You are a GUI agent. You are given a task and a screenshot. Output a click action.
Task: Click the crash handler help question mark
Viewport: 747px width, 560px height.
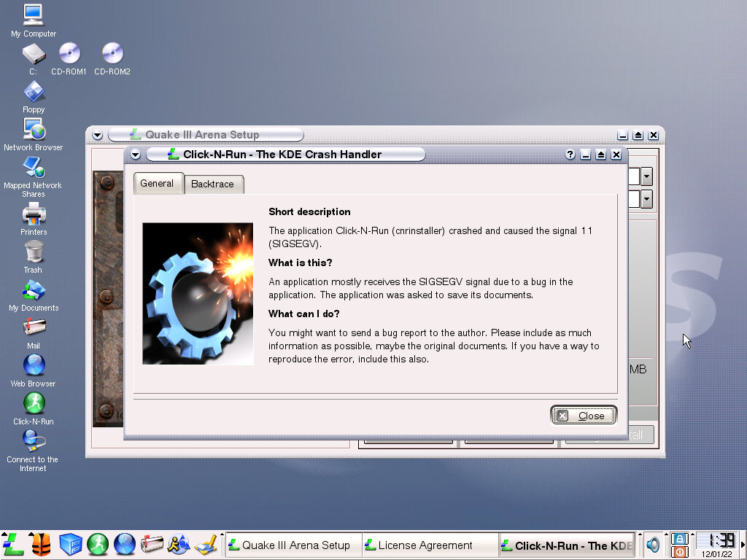570,155
